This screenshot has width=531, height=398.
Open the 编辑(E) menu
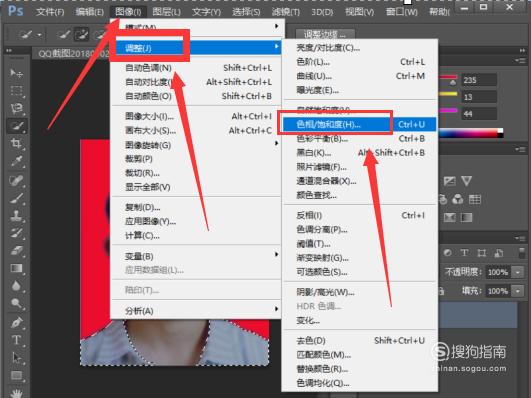(x=89, y=12)
